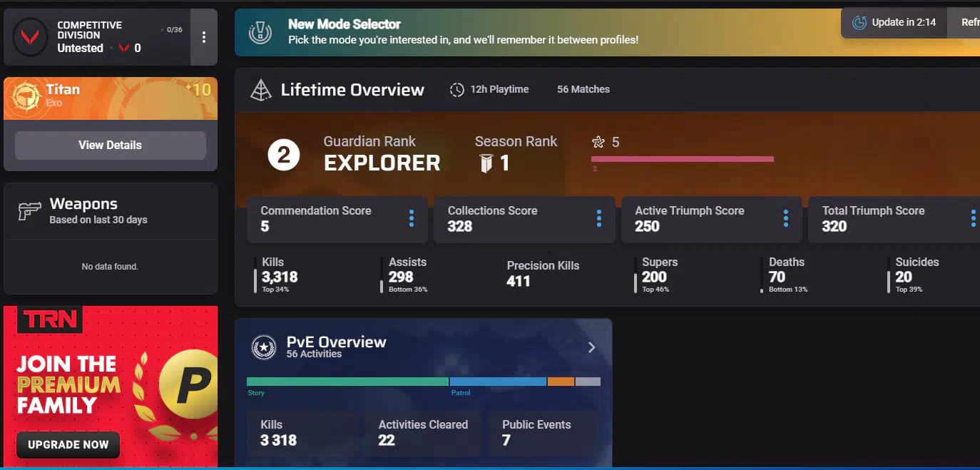Click the update timer refresh icon
Viewport: 980px width, 470px height.
coord(859,23)
